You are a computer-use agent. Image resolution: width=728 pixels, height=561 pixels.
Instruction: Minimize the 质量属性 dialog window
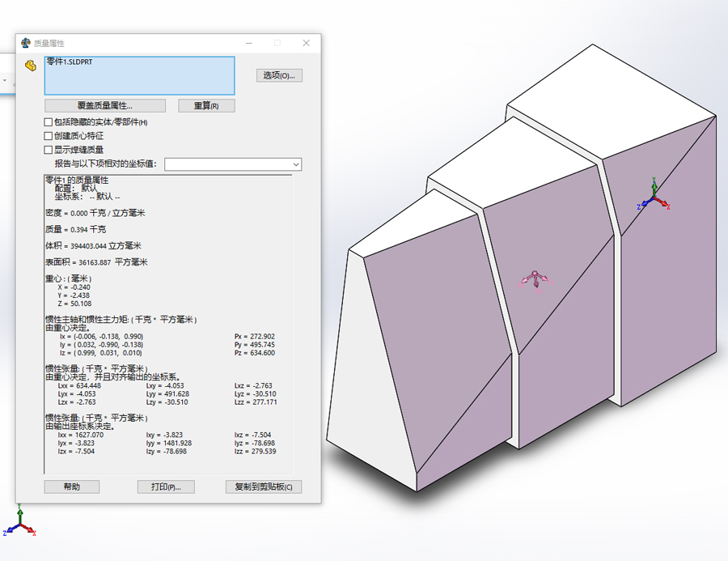[x=250, y=43]
